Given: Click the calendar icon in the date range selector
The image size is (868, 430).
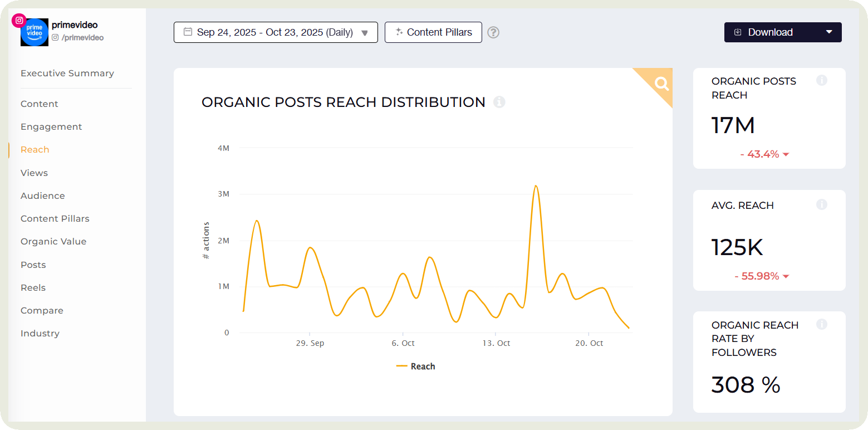Looking at the screenshot, I should (187, 32).
